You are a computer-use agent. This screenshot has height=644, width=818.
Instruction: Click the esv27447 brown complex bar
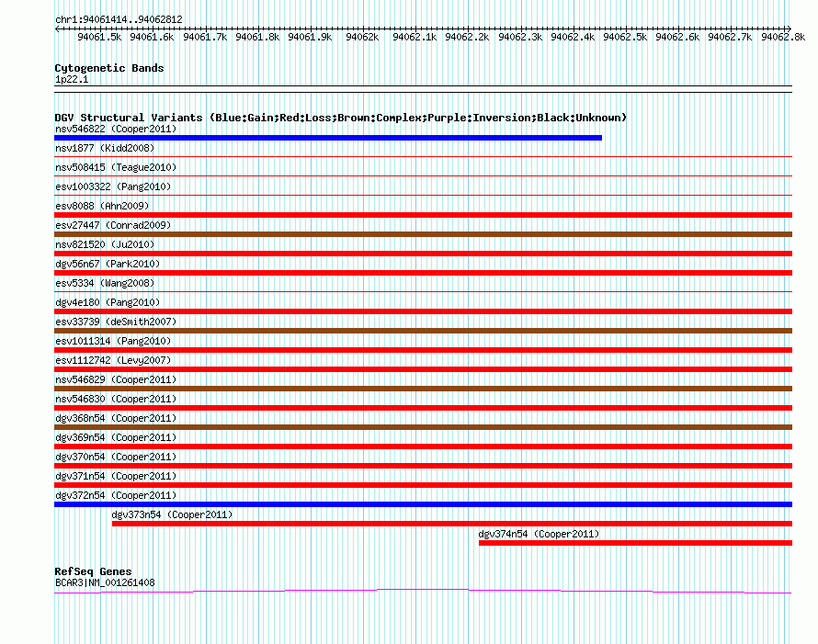423,234
